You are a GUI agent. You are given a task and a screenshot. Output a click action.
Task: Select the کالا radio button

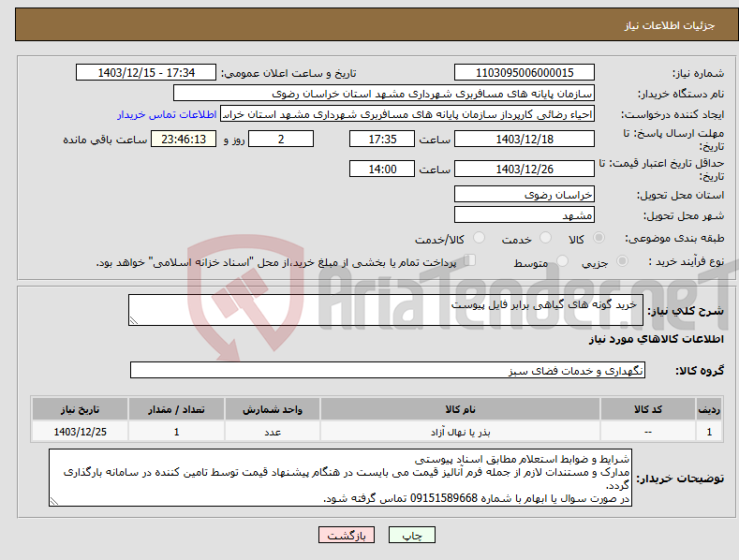tap(599, 238)
